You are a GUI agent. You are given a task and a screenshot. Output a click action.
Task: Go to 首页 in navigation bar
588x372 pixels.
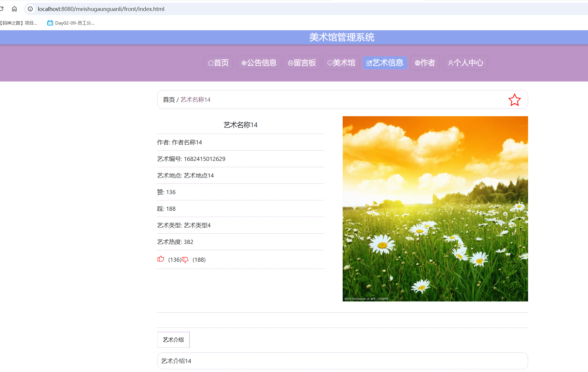[x=218, y=63]
